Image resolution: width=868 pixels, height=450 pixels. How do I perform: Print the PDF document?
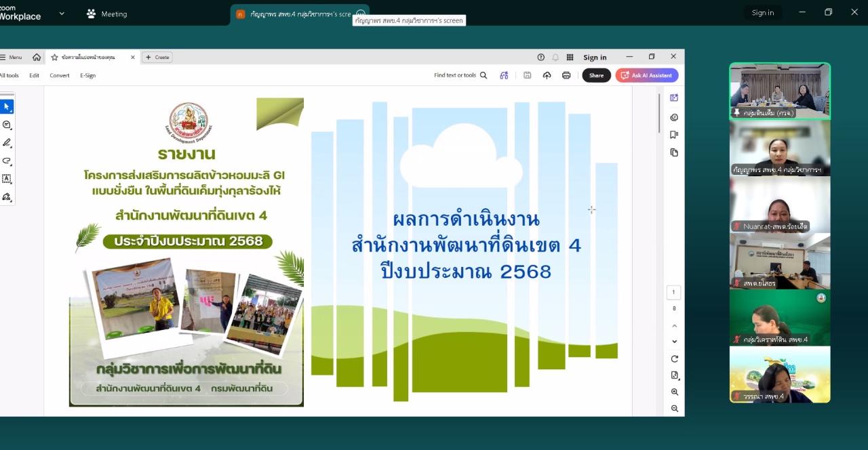566,75
